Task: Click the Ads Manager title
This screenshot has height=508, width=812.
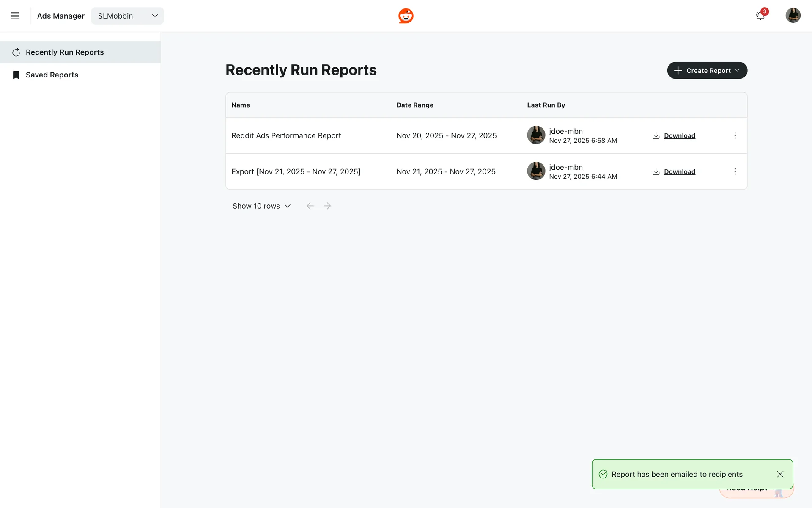Action: (x=61, y=16)
